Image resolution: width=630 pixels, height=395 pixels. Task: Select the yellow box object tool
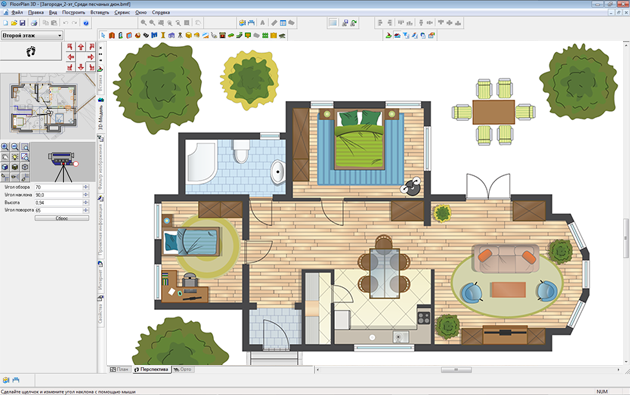coord(188,35)
